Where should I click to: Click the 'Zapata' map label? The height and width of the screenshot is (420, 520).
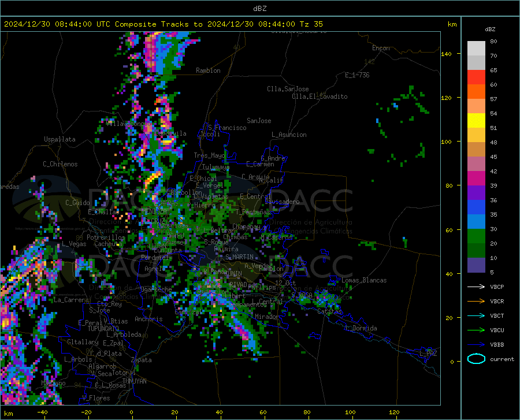[142, 360]
